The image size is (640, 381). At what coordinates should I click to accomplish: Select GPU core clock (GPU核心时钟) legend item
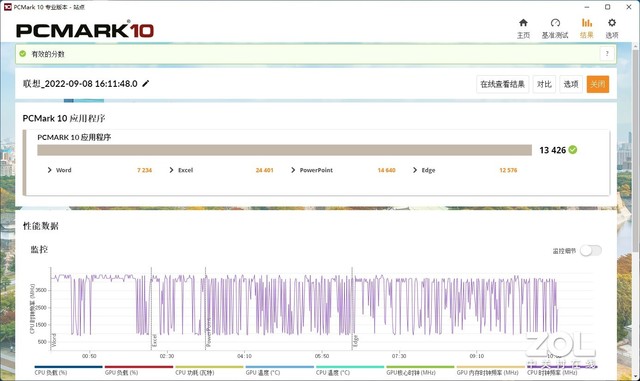pos(420,370)
